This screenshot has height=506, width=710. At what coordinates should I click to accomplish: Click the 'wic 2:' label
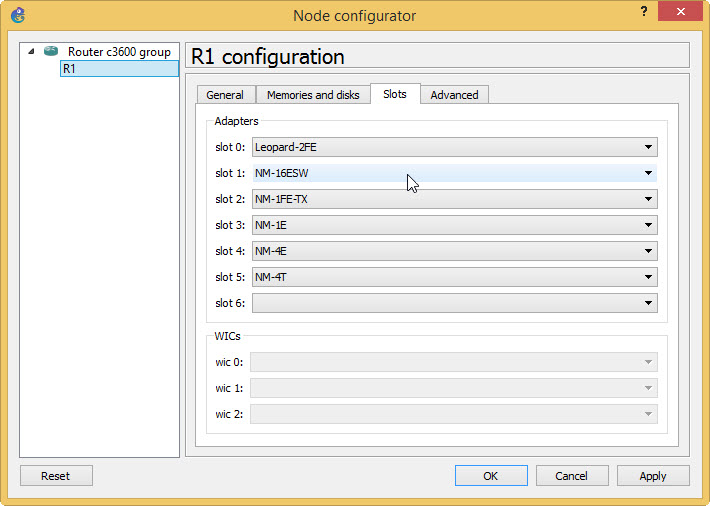(x=229, y=414)
